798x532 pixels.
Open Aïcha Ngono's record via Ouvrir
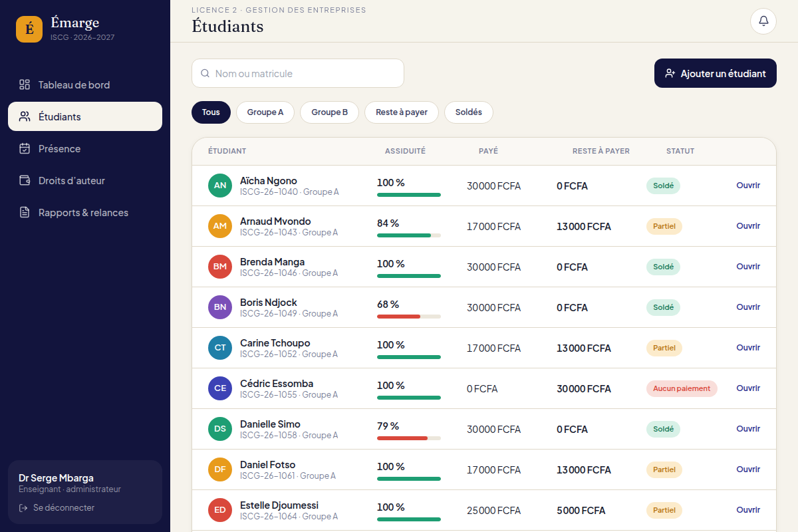pyautogui.click(x=748, y=186)
